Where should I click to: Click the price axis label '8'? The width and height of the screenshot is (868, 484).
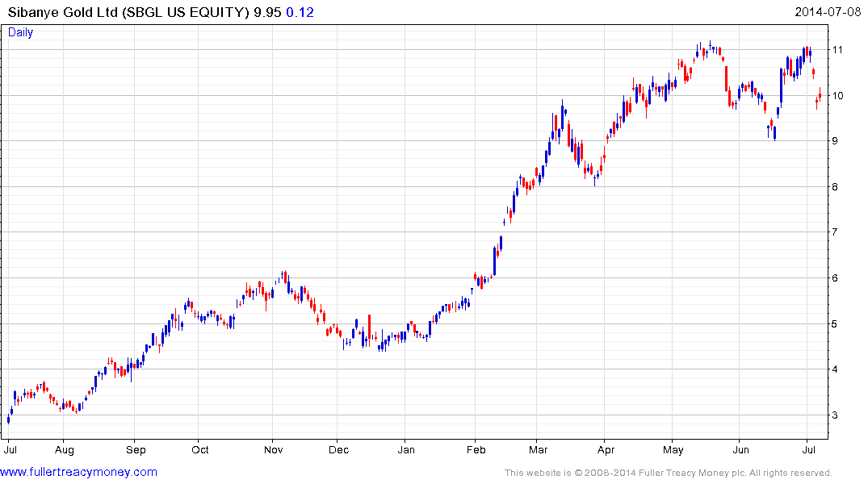tap(835, 187)
